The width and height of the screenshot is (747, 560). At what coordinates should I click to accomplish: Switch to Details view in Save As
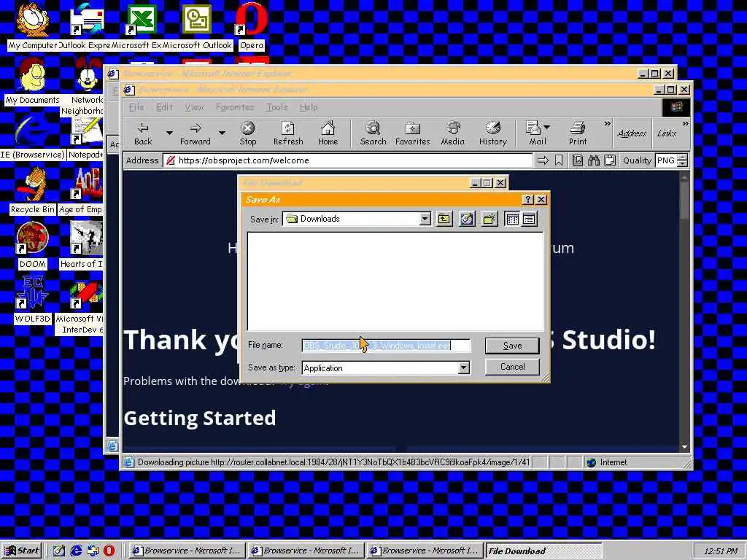tap(529, 219)
